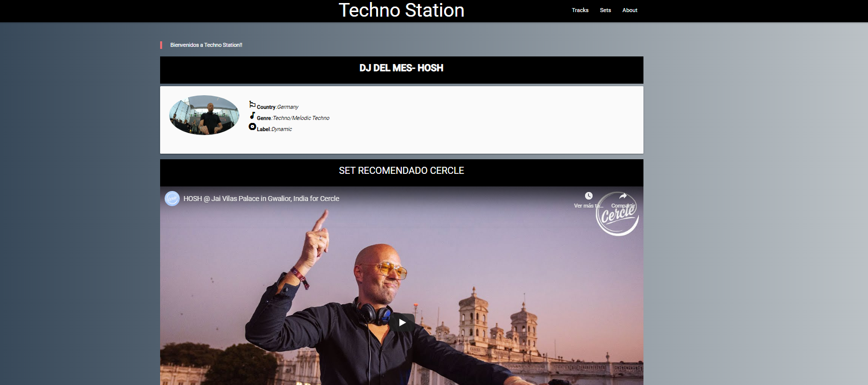
Task: Click the Bienvenidos a Techno Station message
Action: [x=206, y=45]
